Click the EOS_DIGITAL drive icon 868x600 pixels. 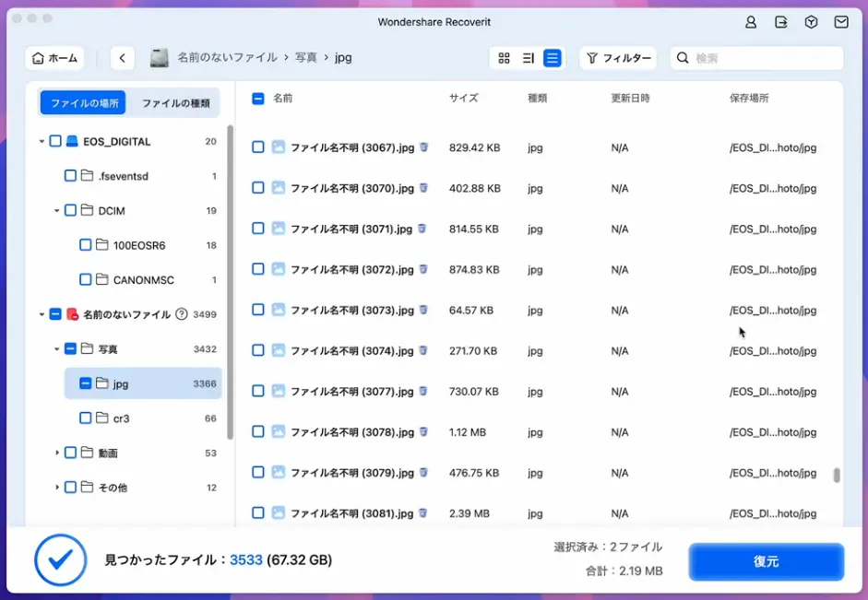coord(72,142)
